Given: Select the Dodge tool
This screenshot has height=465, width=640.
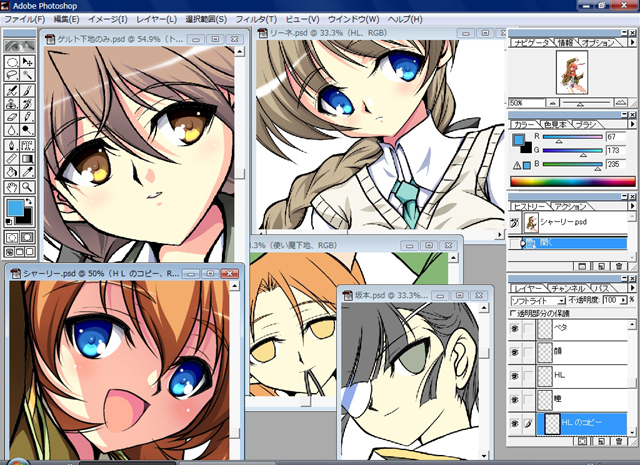Looking at the screenshot, I should click(27, 130).
